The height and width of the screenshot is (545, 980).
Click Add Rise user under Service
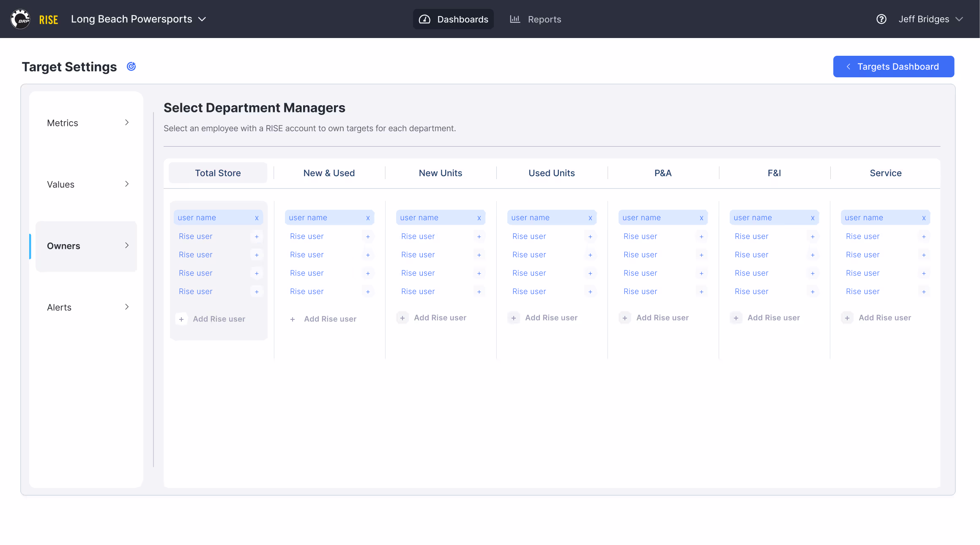(x=876, y=318)
